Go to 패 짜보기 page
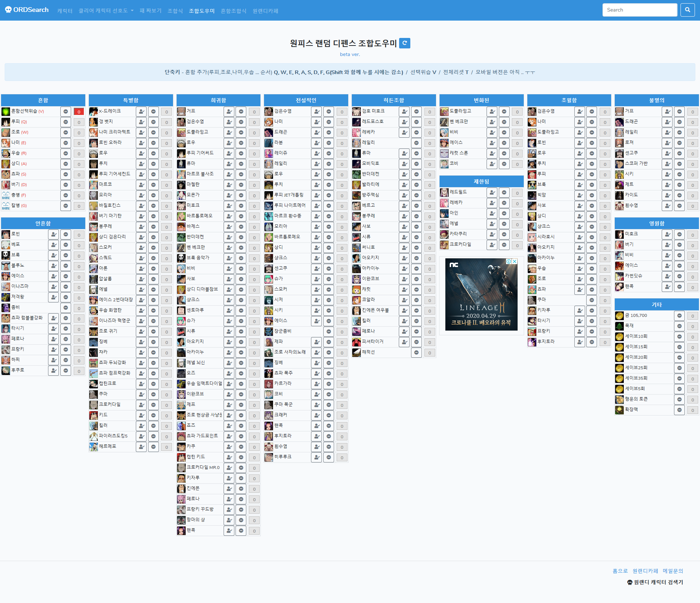 [151, 11]
